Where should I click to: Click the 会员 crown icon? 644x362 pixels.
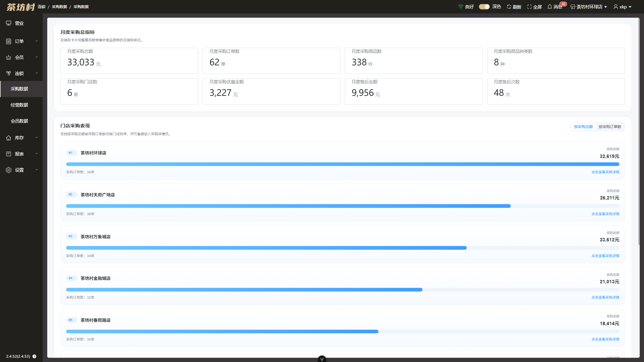(x=9, y=57)
